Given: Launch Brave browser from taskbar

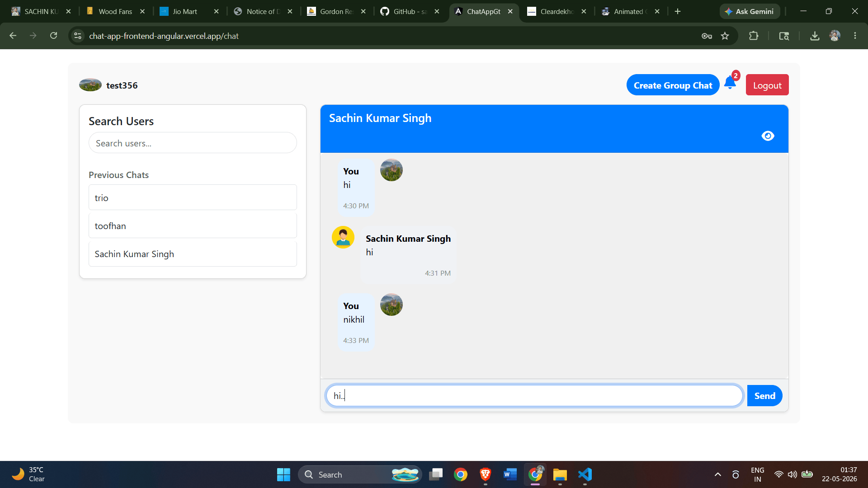Looking at the screenshot, I should tap(486, 474).
